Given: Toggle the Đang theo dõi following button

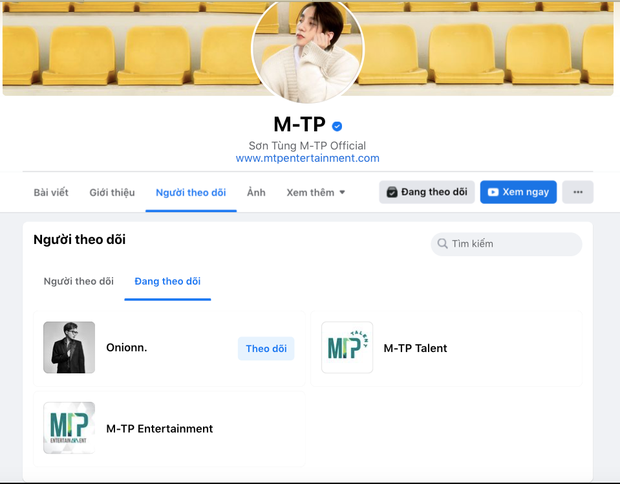Looking at the screenshot, I should pyautogui.click(x=427, y=192).
